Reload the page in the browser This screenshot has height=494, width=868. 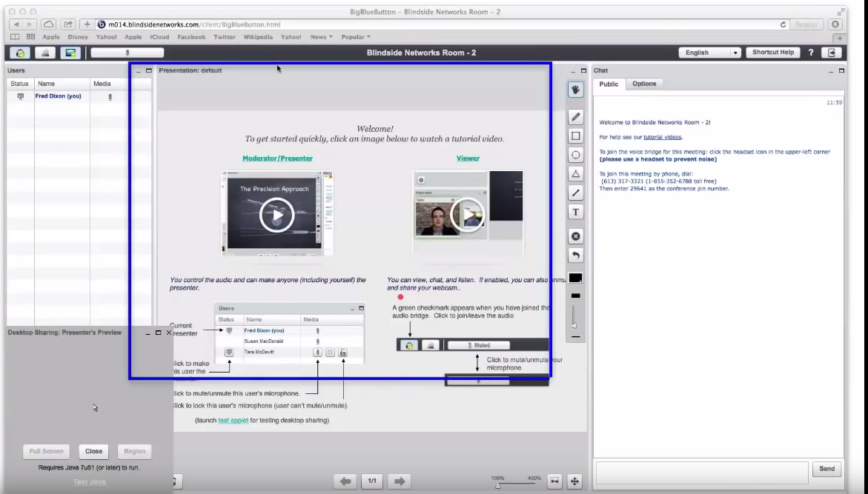(783, 24)
